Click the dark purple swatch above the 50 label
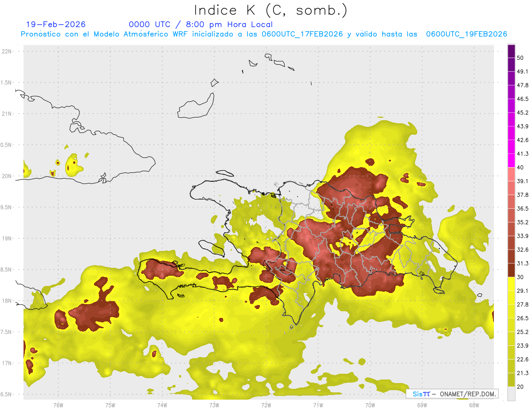Screen dimensions: 532x411 click(x=511, y=51)
